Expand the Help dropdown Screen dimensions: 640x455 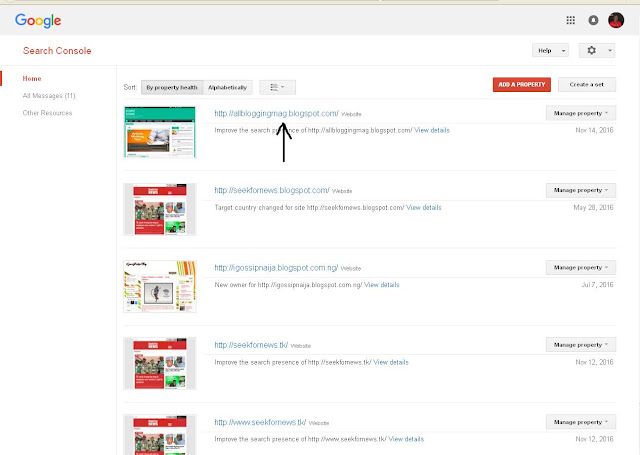coord(550,51)
